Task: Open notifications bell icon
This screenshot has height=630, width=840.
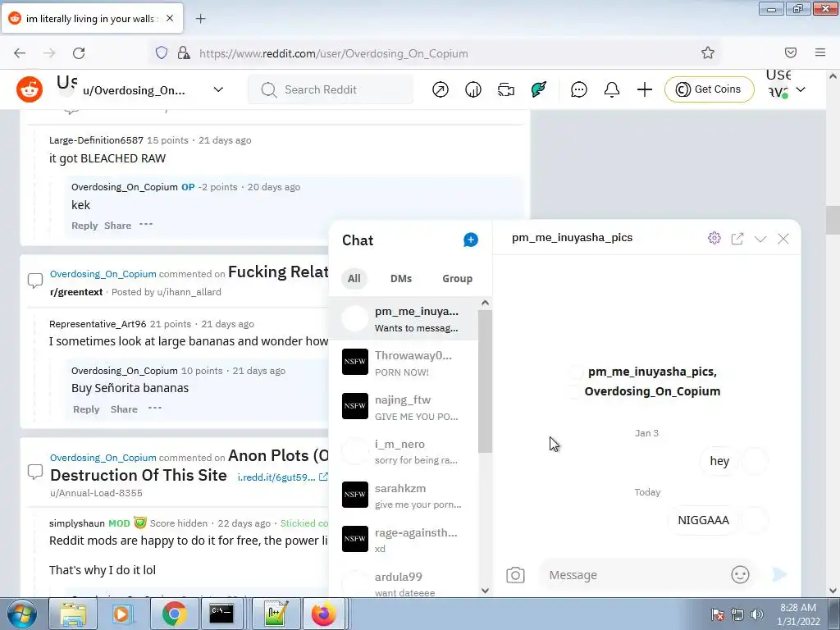Action: click(612, 89)
